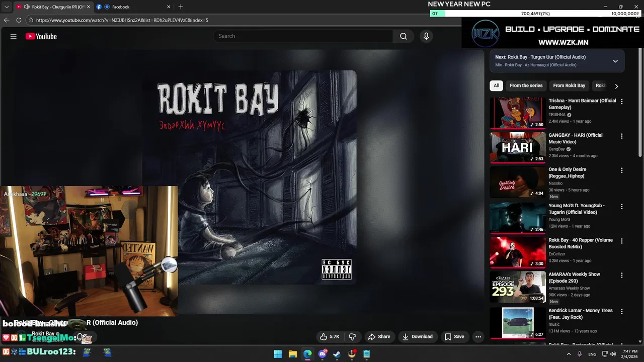644x362 pixels.
Task: Toggle microphone status in system tray
Action: pyautogui.click(x=580, y=354)
